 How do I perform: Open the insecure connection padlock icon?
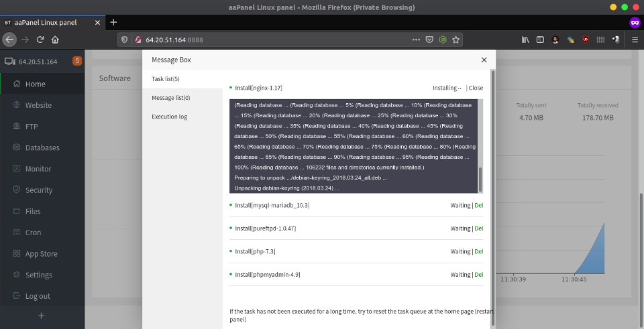(138, 40)
